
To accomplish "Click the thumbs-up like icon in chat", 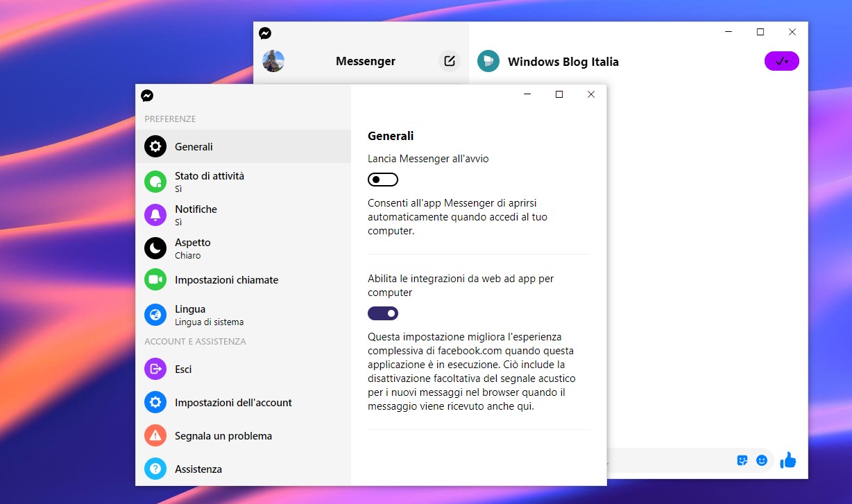I will [x=788, y=460].
